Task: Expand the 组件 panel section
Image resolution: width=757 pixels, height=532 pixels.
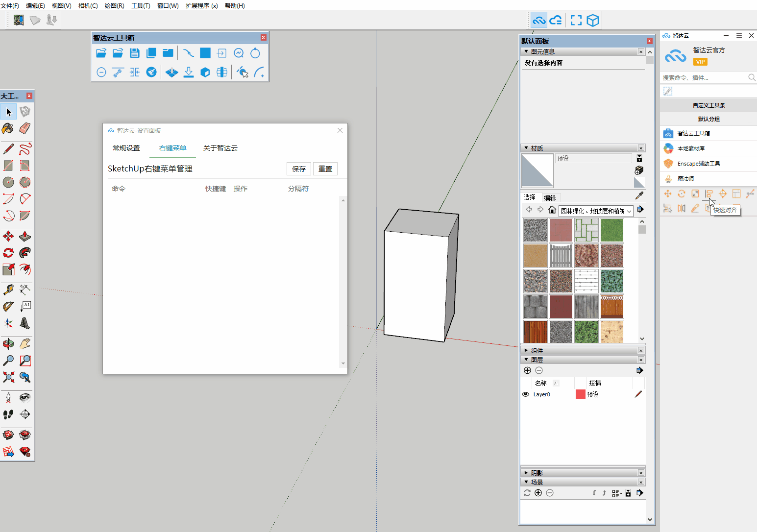Action: pos(537,350)
